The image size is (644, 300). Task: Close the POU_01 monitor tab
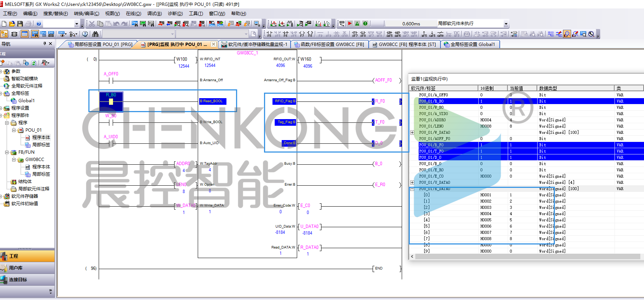tap(213, 44)
